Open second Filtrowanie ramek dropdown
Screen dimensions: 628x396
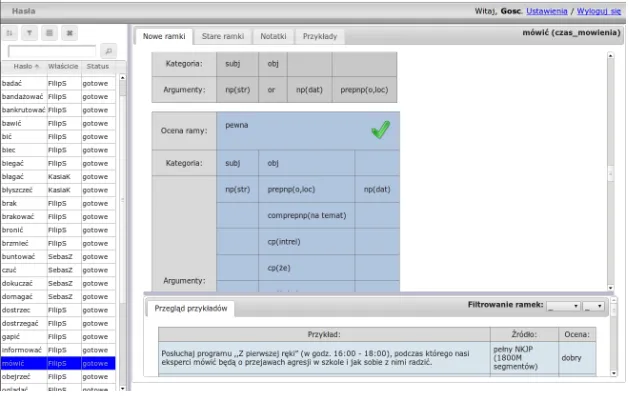click(593, 306)
